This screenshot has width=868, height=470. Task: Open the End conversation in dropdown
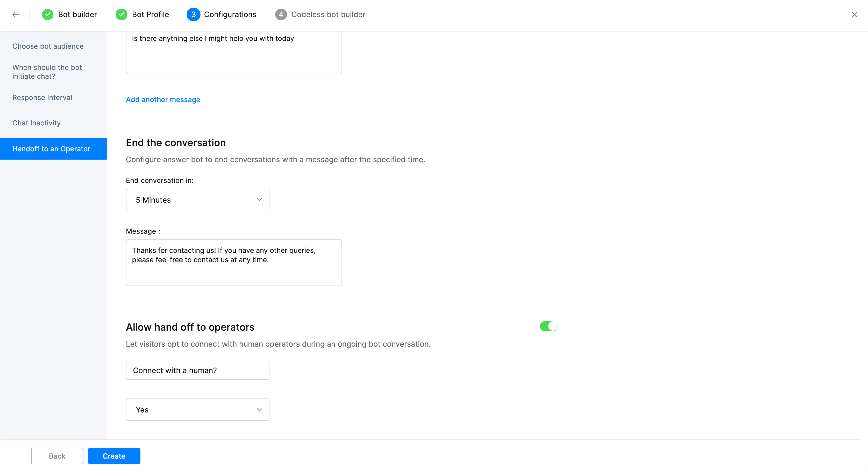197,200
